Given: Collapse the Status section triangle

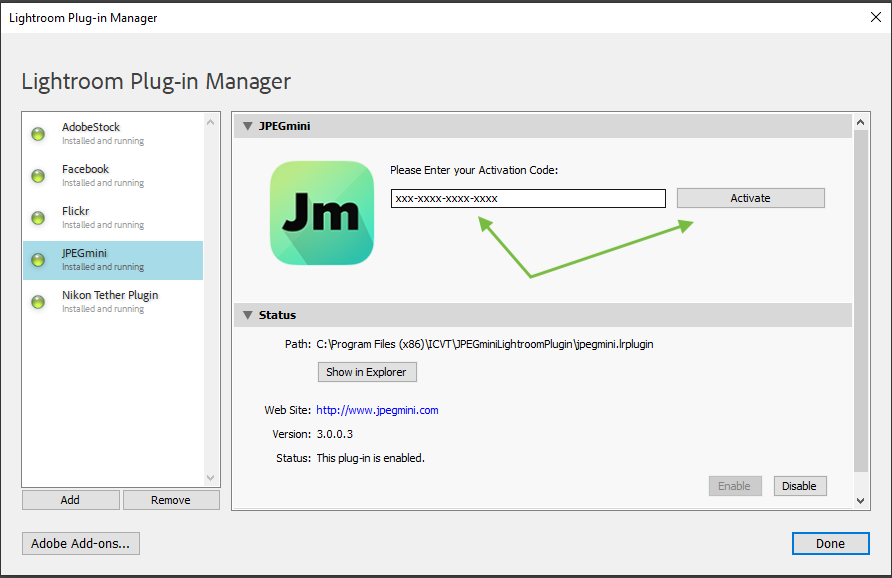Looking at the screenshot, I should pos(247,315).
